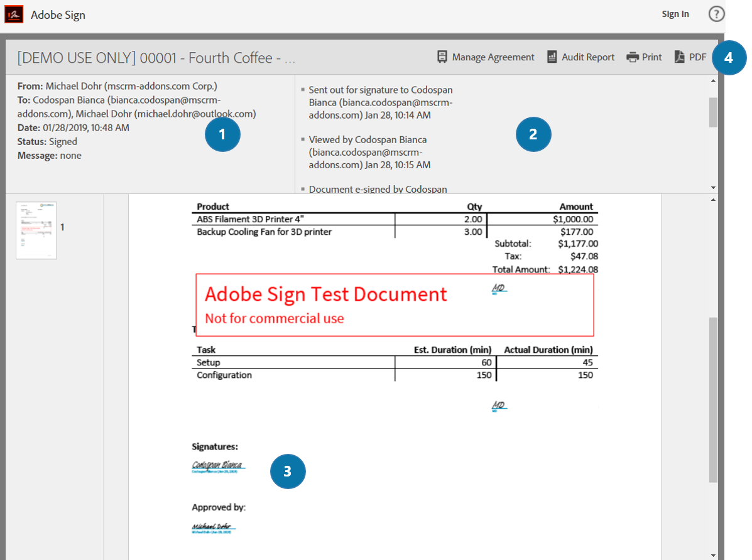Image resolution: width=752 pixels, height=560 pixels.
Task: Click the document viewer scroll up arrow
Action: 713,200
